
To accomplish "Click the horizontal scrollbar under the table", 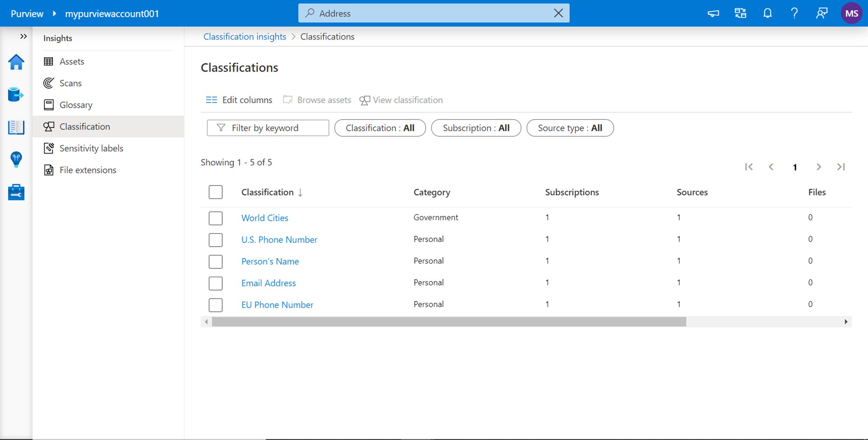I will (x=449, y=322).
